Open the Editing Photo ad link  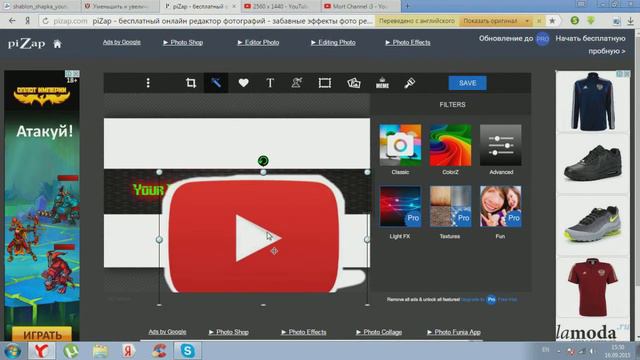[x=333, y=42]
